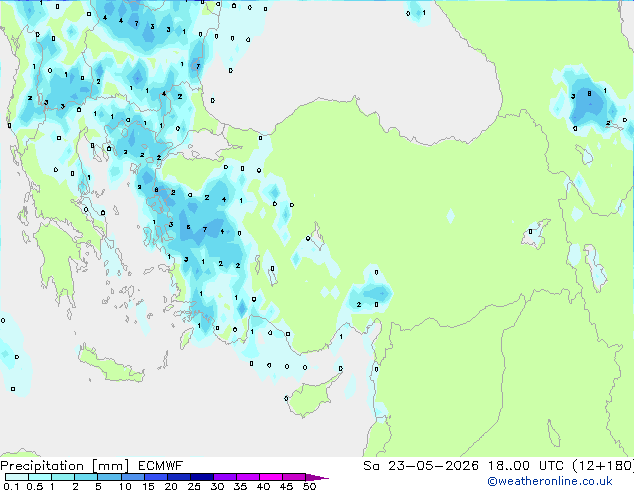Click the 2–5 mm legend color box
Screen dimensions: 634x490
tap(86, 477)
